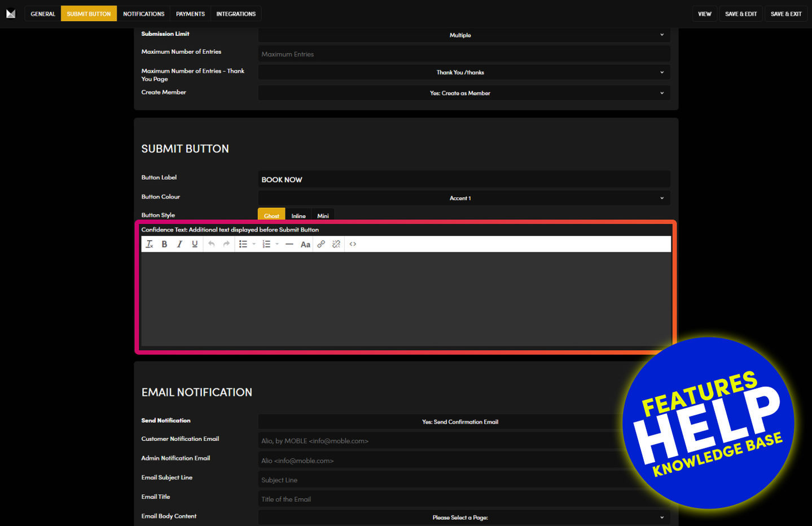This screenshot has height=526, width=812.
Task: Toggle bold formatting in Confidence Text editor
Action: (x=164, y=244)
